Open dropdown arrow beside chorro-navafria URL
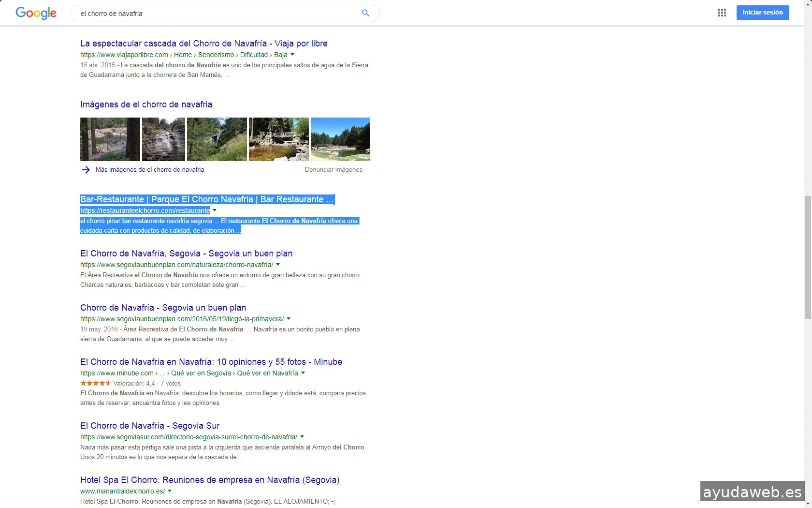 point(278,265)
